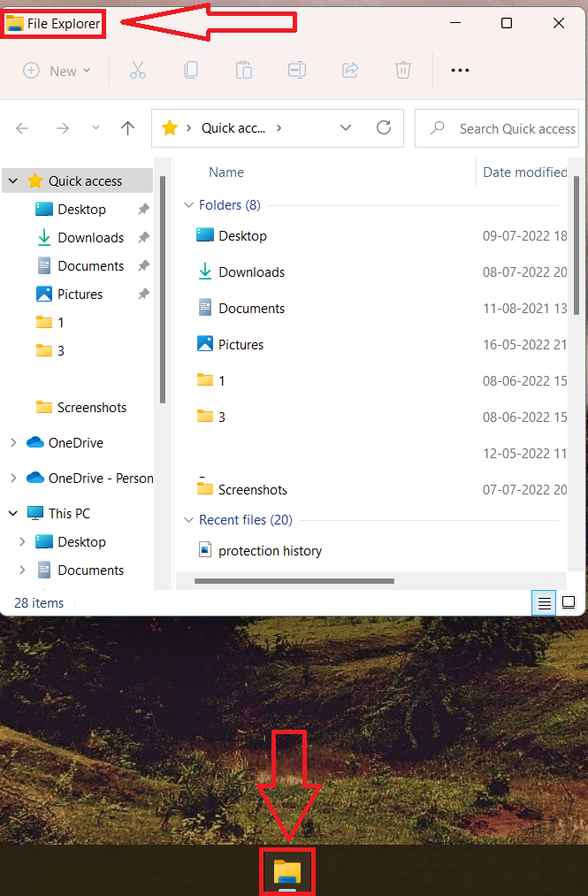The image size is (588, 896).
Task: Expand the OneDrive tree node
Action: click(13, 443)
